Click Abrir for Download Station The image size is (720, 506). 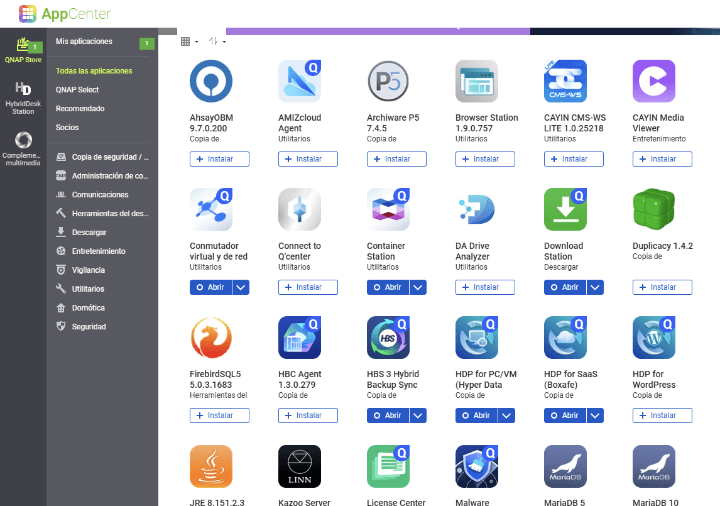[565, 287]
